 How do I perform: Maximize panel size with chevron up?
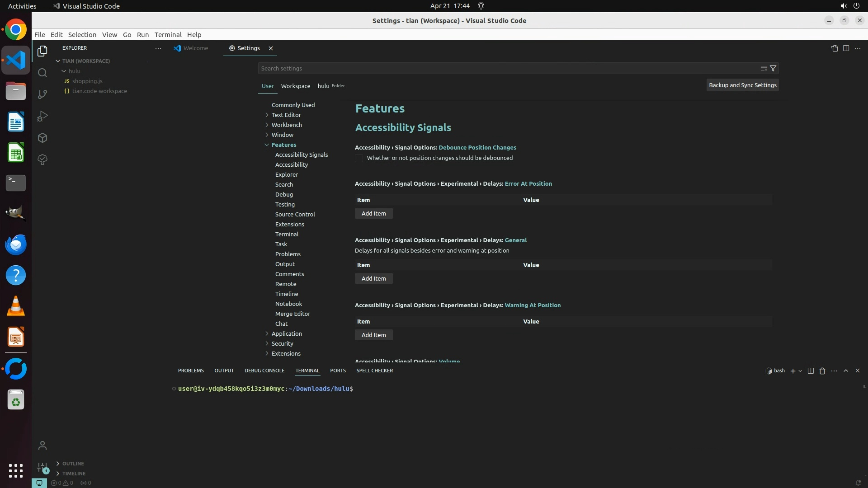[846, 371]
